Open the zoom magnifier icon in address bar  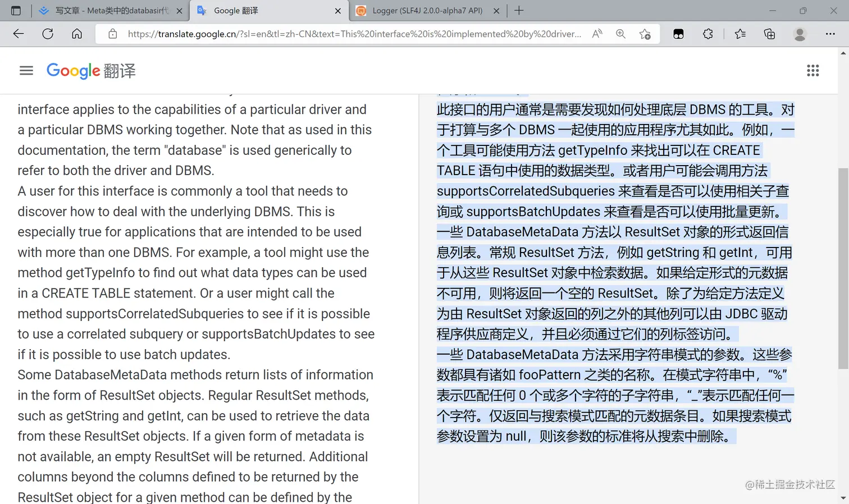tap(620, 34)
